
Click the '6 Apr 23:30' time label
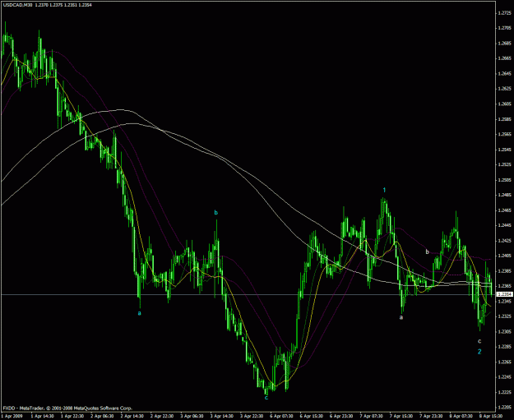[x=340, y=417]
